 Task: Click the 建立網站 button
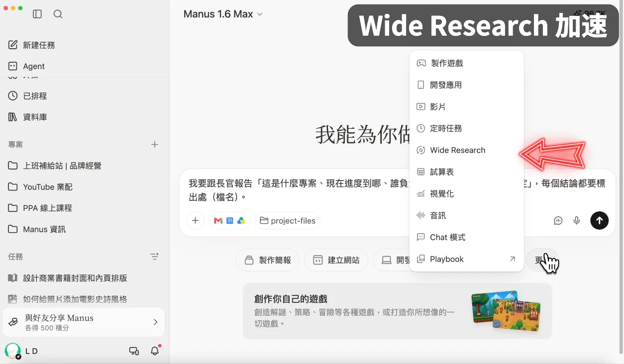(x=336, y=260)
